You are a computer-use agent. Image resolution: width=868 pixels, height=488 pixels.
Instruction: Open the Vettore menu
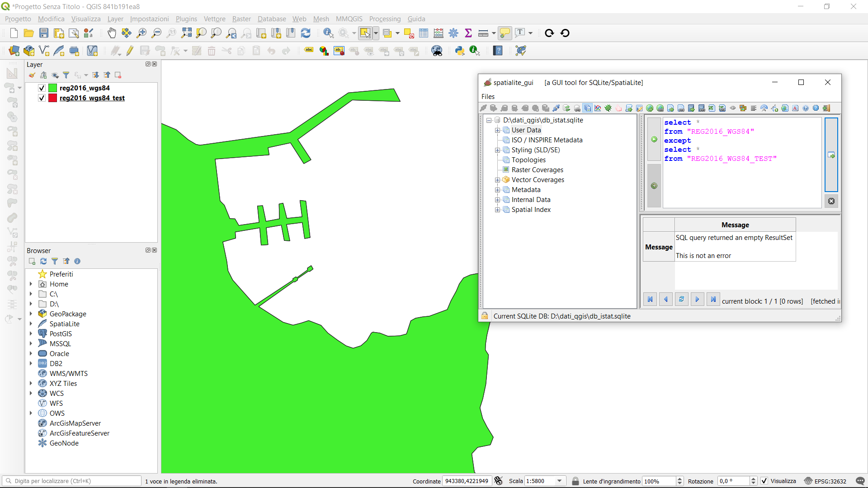214,19
